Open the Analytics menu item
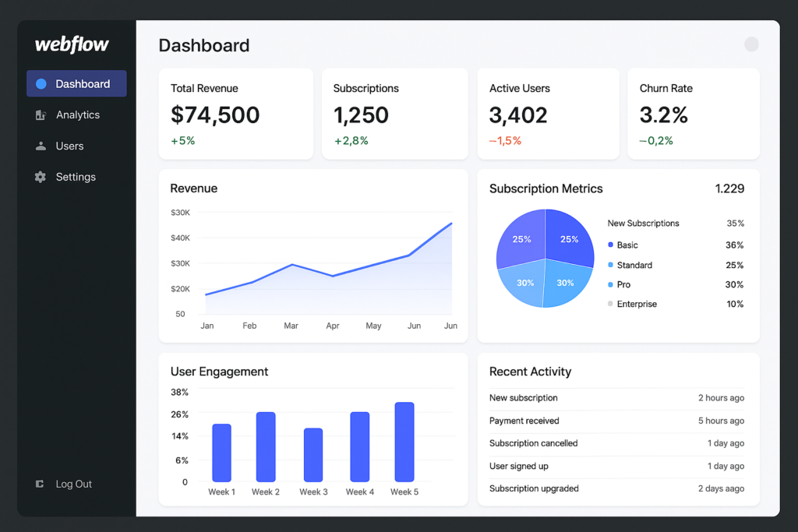Screen dimensions: 798x532 77,115
